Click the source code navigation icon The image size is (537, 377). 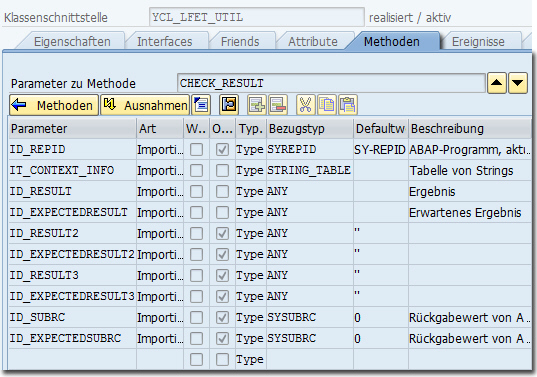point(229,105)
